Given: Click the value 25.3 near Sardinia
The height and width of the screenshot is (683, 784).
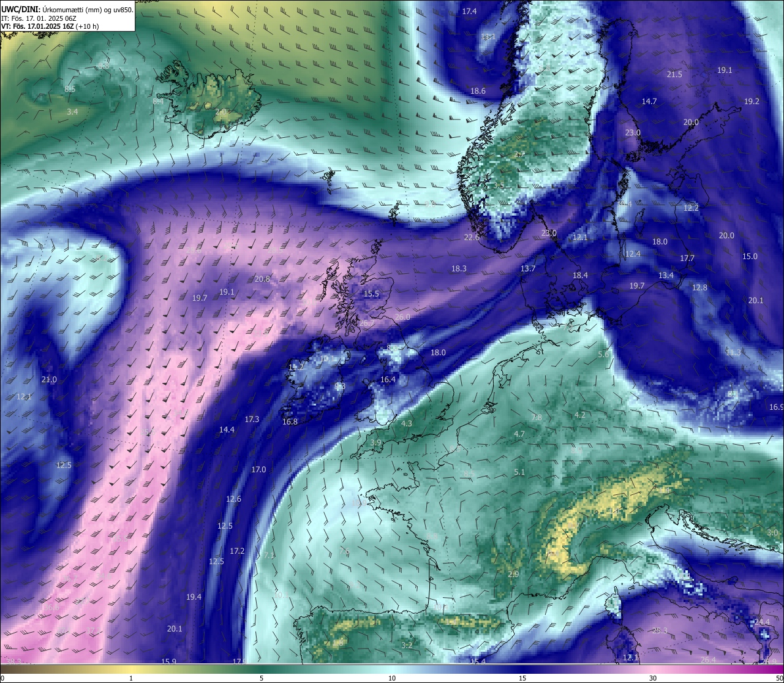Looking at the screenshot, I should pyautogui.click(x=660, y=630).
